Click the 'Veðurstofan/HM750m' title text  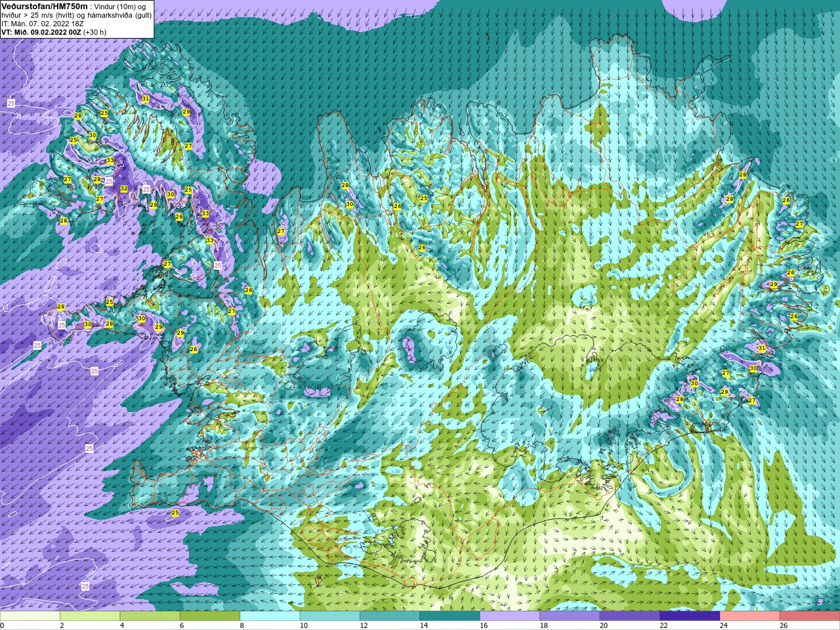(x=44, y=6)
